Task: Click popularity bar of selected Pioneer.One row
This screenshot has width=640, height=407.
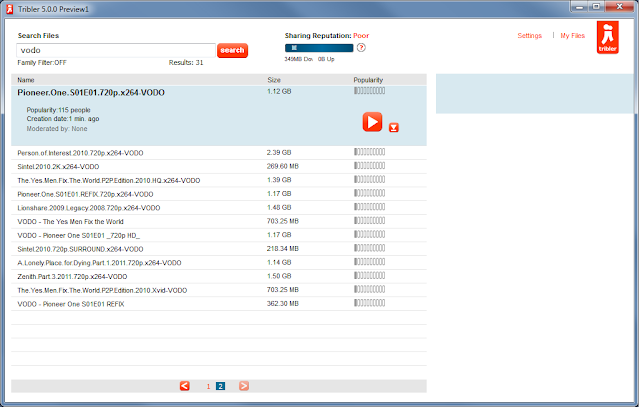Action: pyautogui.click(x=369, y=91)
